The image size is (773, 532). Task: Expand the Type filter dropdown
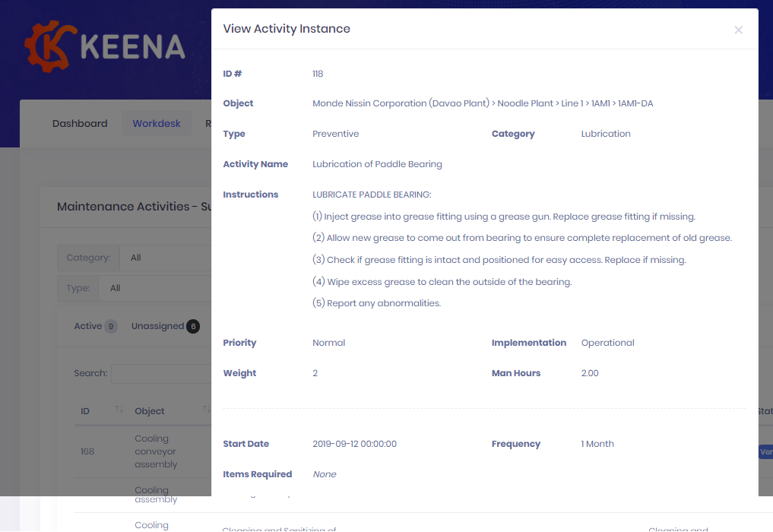coord(160,288)
